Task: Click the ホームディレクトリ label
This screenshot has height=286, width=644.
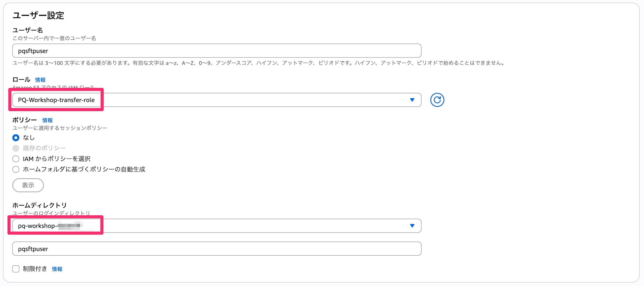Action: tap(40, 205)
